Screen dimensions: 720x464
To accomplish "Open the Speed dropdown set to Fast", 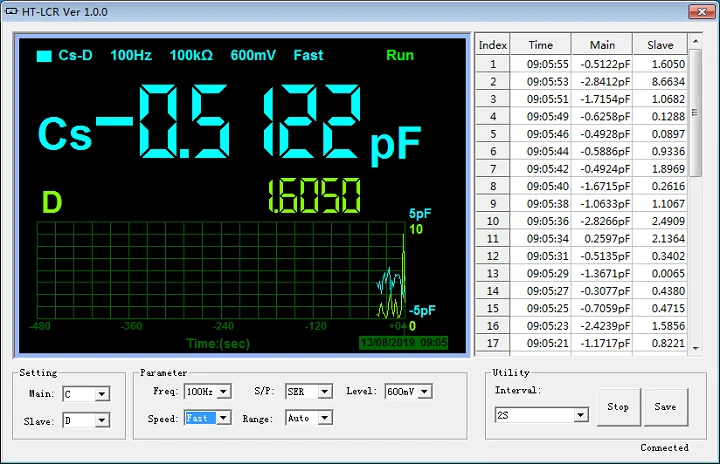I will coord(223,418).
